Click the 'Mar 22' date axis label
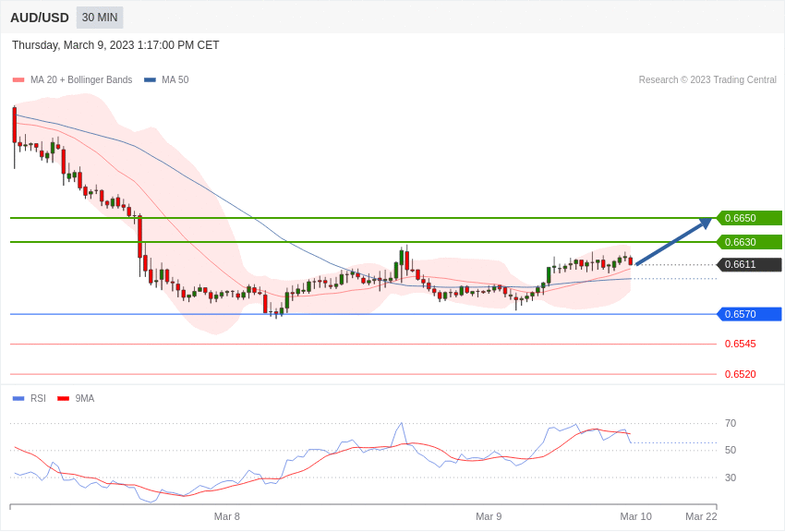 [701, 516]
